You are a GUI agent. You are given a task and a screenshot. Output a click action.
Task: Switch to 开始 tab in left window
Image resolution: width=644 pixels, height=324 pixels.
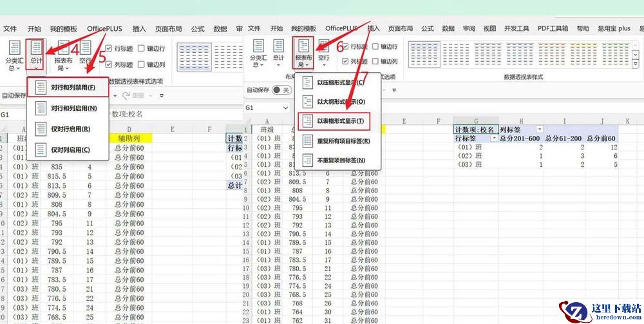(35, 29)
